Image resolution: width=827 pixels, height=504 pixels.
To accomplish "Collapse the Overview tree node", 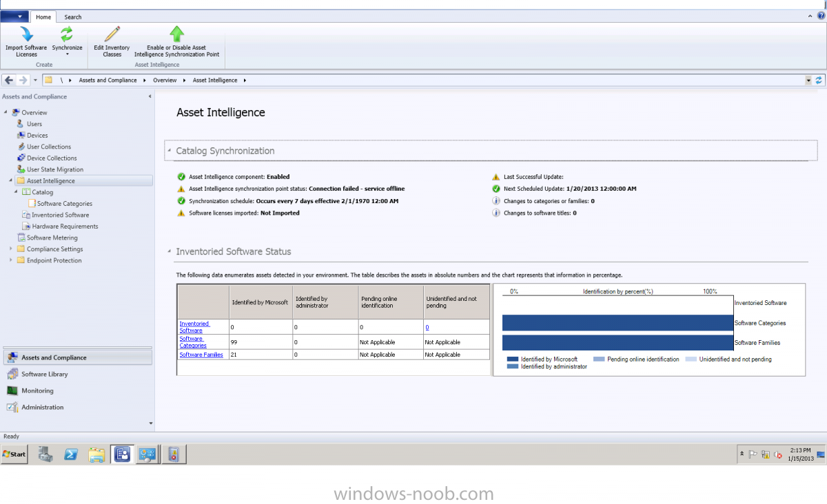I will click(6, 112).
